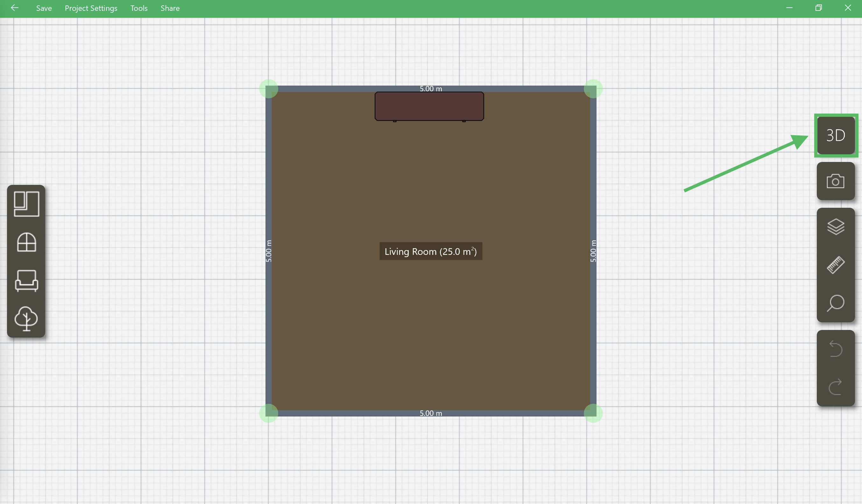The image size is (862, 504).
Task: Click the redo arrow icon
Action: [835, 387]
